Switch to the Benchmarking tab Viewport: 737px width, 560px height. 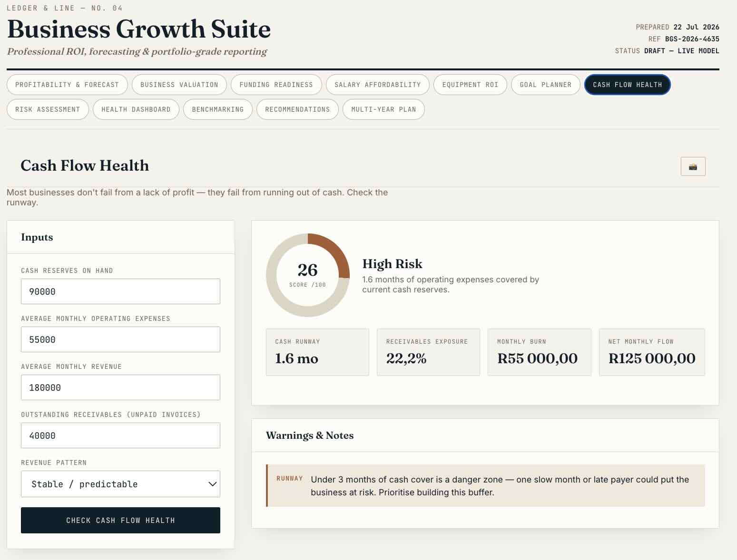pos(218,109)
